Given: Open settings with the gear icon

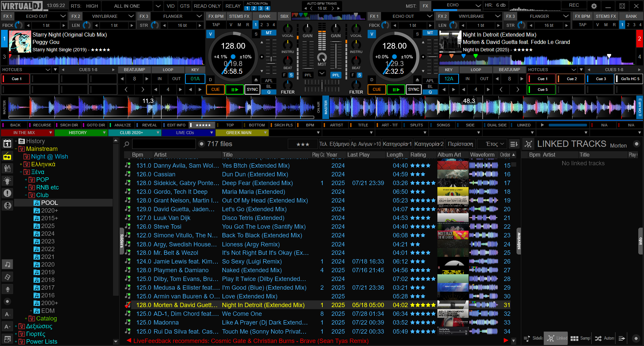Looking at the screenshot, I should (594, 6).
